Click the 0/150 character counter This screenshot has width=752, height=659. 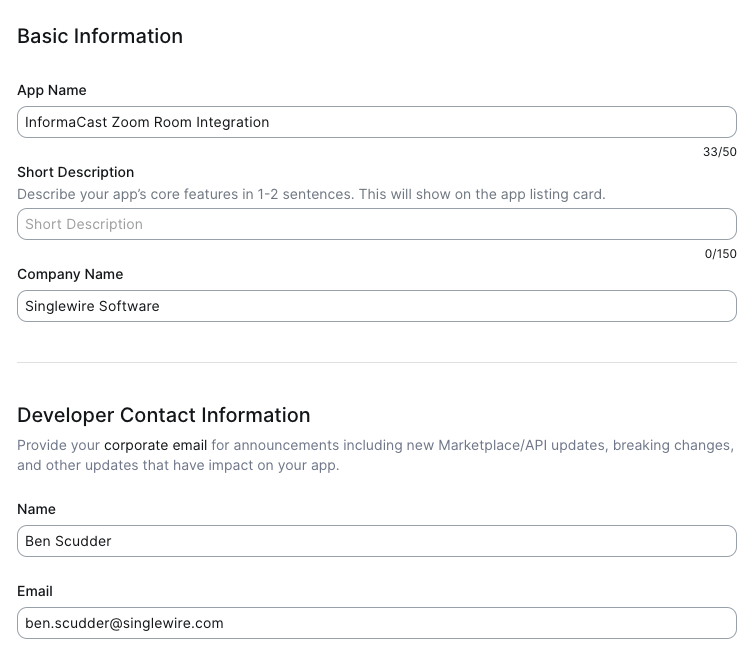click(x=720, y=254)
